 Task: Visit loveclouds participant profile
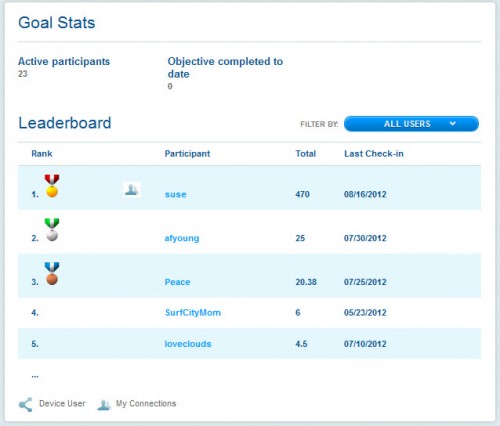[188, 344]
